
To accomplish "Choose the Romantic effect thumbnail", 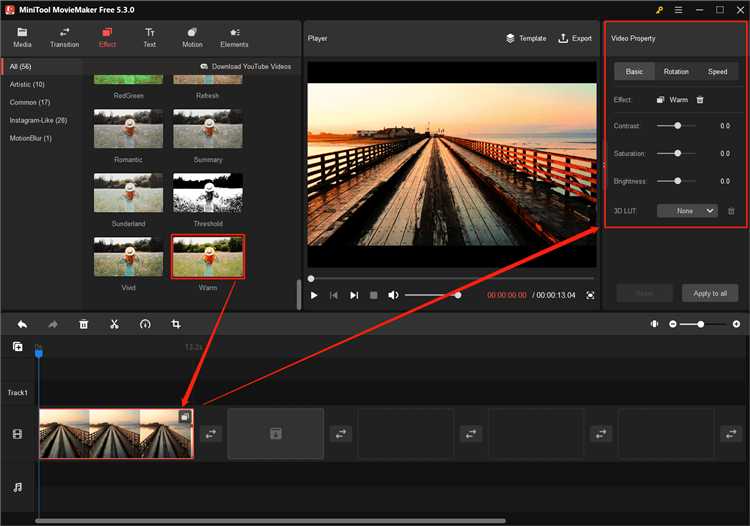I will (128, 128).
